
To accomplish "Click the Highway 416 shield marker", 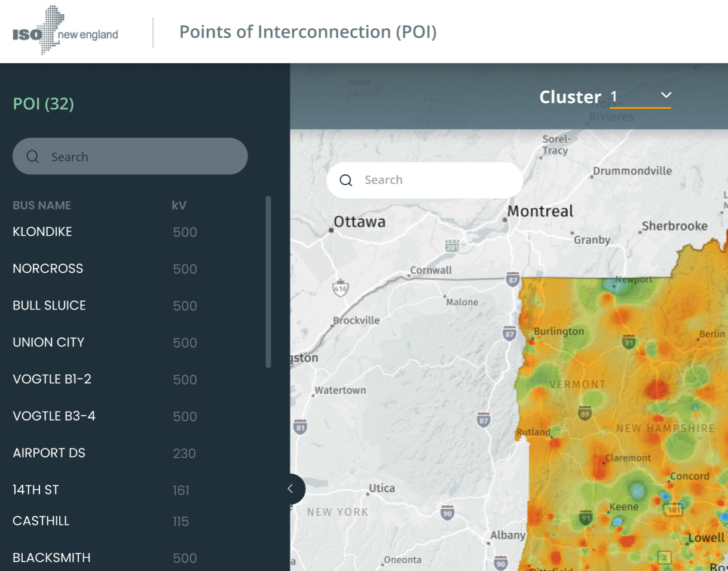I will 340,289.
